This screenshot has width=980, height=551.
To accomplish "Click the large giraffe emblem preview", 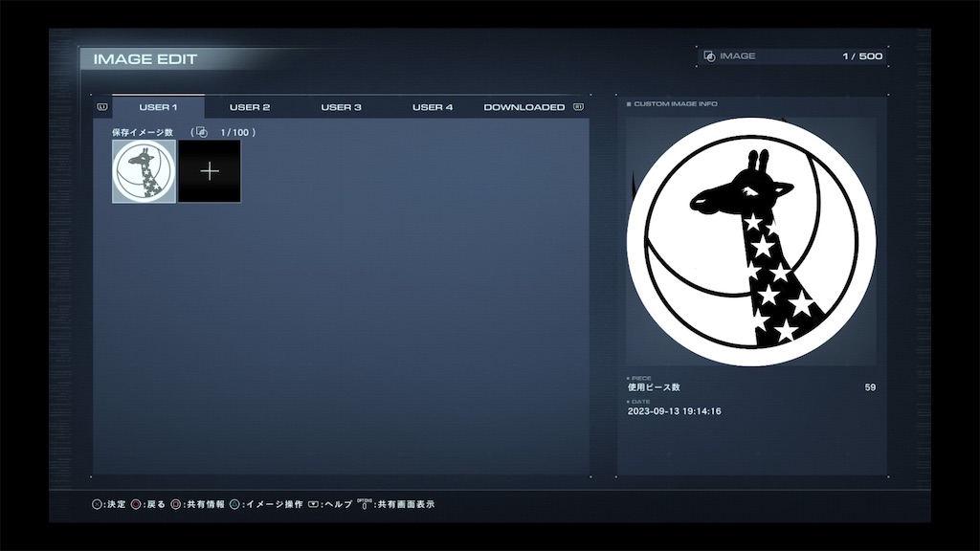I will pyautogui.click(x=751, y=241).
